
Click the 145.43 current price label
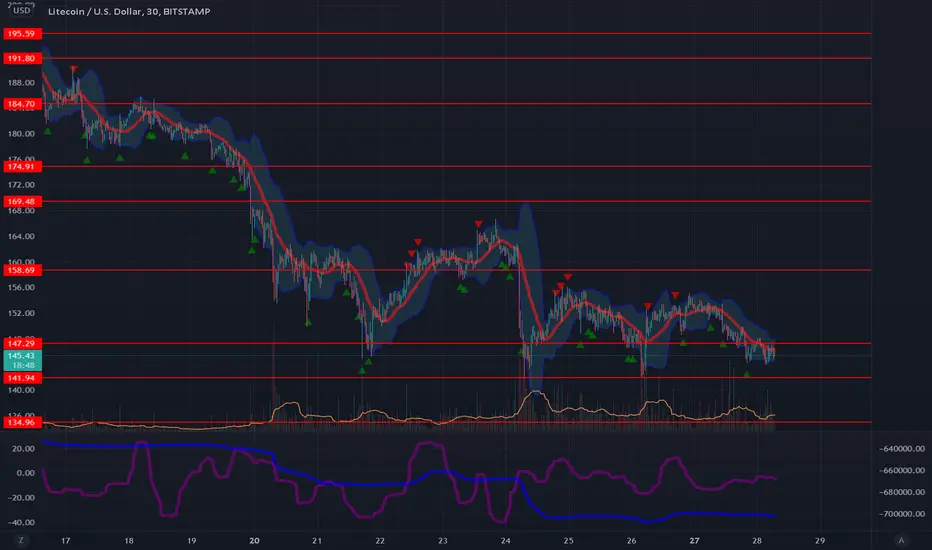pyautogui.click(x=23, y=360)
